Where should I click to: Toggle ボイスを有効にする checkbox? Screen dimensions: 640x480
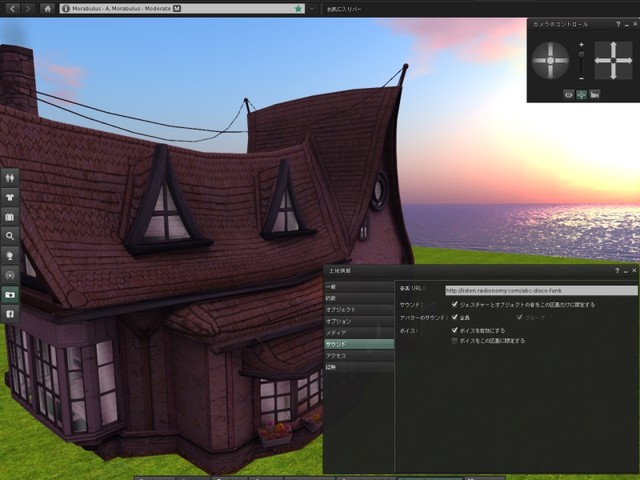(x=454, y=330)
